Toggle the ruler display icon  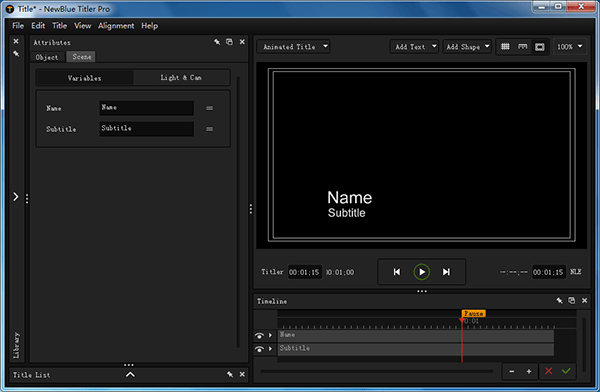(522, 47)
